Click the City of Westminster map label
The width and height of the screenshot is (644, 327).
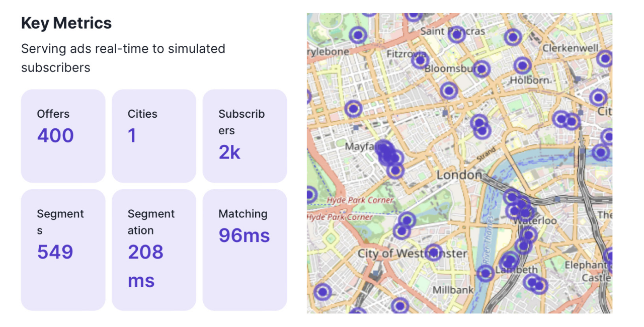coord(413,254)
